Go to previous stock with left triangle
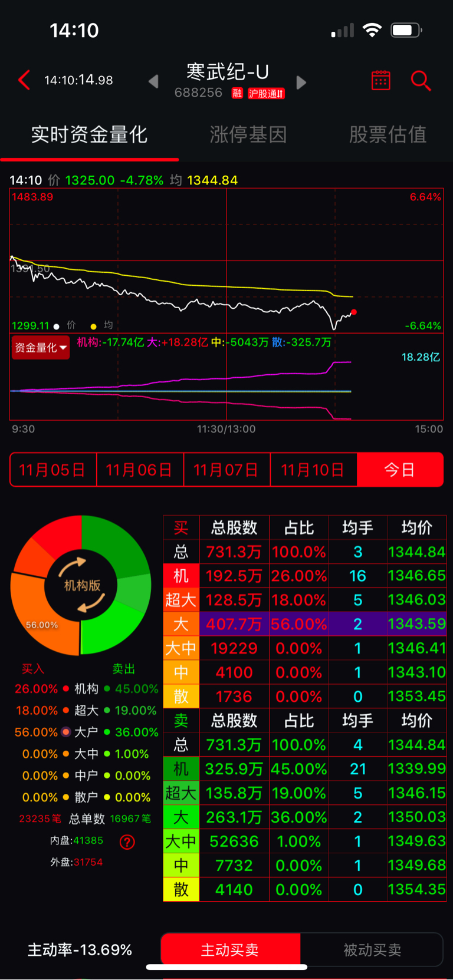Viewport: 453px width, 980px height. coord(153,81)
